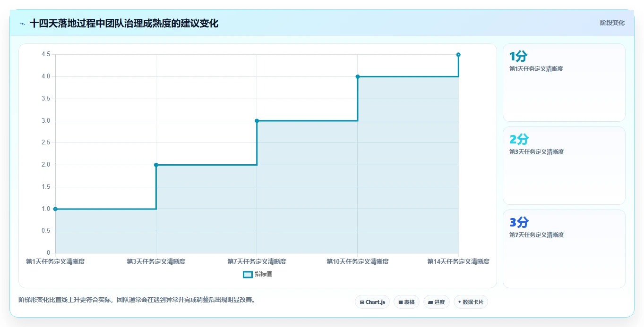The width and height of the screenshot is (644, 327).
Task: Click the y-axis value 0.5
Action: tap(46, 231)
